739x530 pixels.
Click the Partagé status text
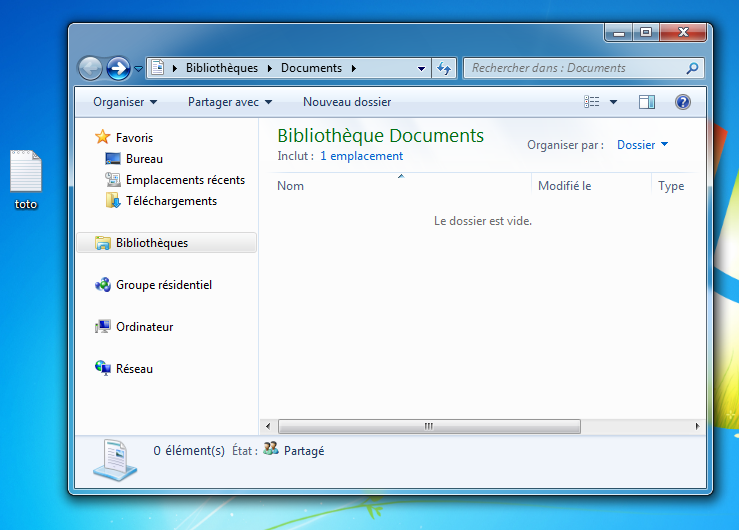304,451
